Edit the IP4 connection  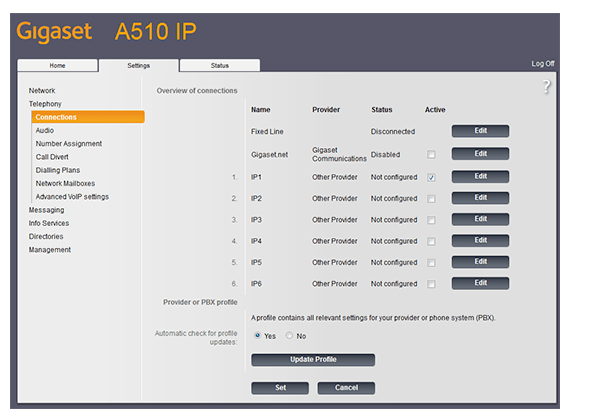point(480,240)
